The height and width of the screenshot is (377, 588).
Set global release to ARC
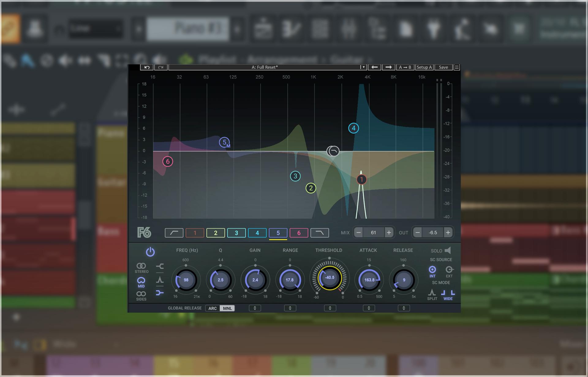pyautogui.click(x=213, y=308)
